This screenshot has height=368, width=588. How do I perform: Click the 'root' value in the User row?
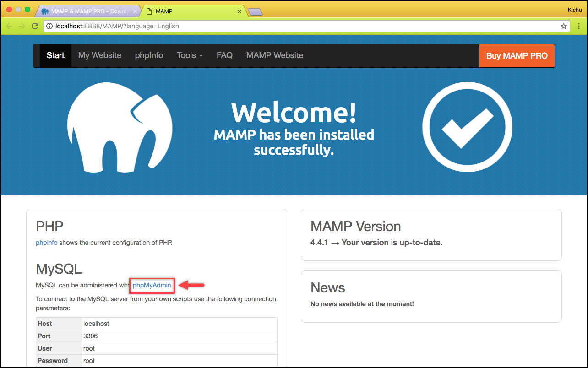(89, 348)
